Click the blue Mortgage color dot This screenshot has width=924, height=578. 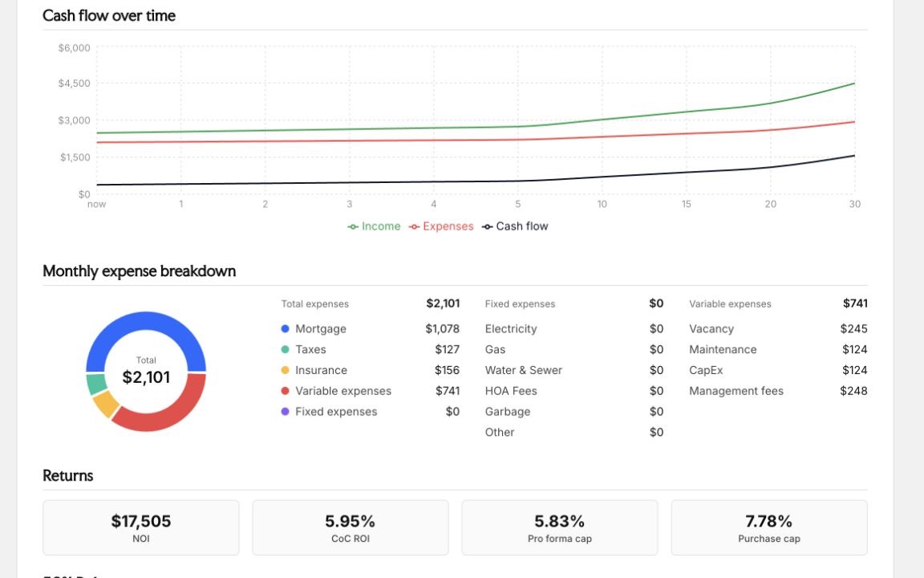pyautogui.click(x=286, y=329)
